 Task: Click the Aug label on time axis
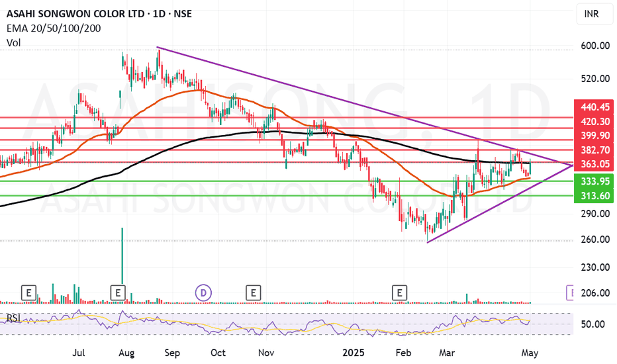(126, 353)
